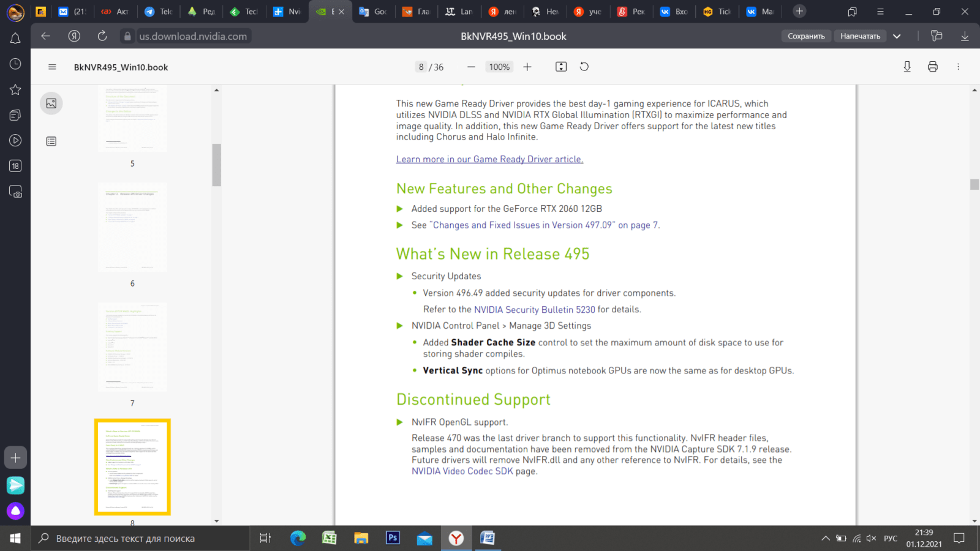Go back to previous page arrow
The width and height of the screenshot is (980, 551).
coord(45,36)
